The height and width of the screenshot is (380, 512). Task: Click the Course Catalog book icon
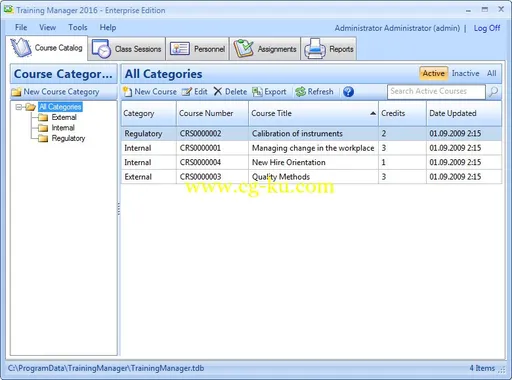coord(21,48)
